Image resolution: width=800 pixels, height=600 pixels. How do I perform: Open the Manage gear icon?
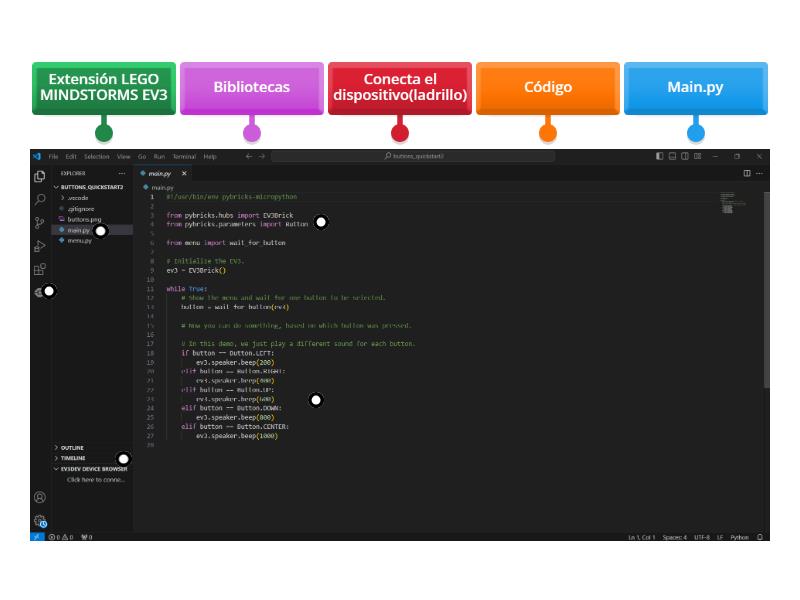[39, 520]
